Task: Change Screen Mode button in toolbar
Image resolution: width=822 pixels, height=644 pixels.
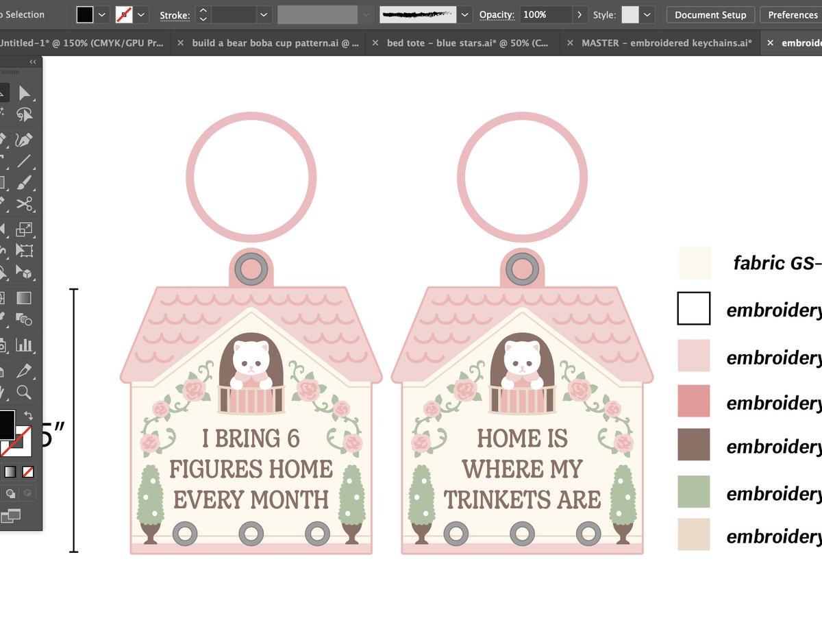Action: pyautogui.click(x=11, y=516)
